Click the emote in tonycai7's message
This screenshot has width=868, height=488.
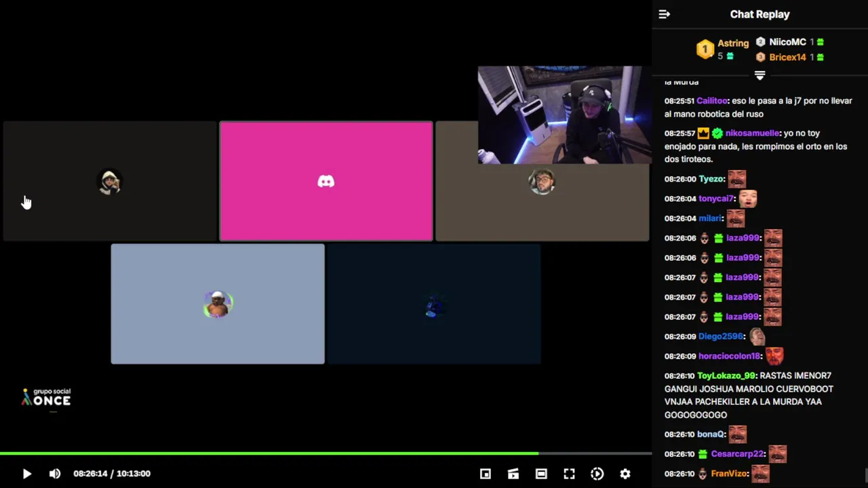748,199
